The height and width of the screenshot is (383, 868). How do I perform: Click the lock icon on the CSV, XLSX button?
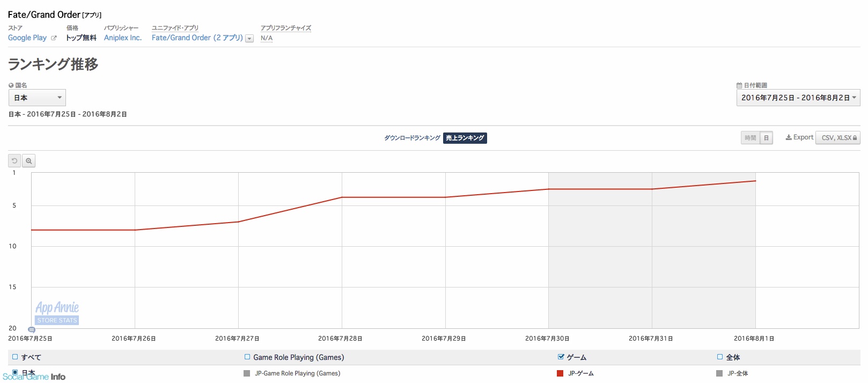[855, 138]
